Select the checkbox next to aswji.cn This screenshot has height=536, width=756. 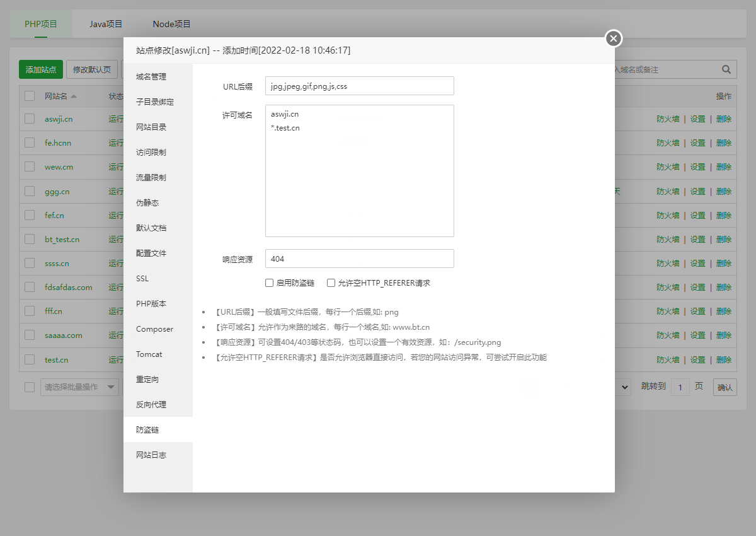click(x=29, y=119)
